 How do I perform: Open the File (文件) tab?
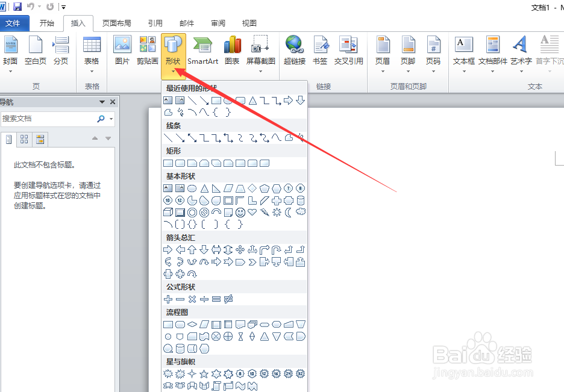[x=14, y=23]
